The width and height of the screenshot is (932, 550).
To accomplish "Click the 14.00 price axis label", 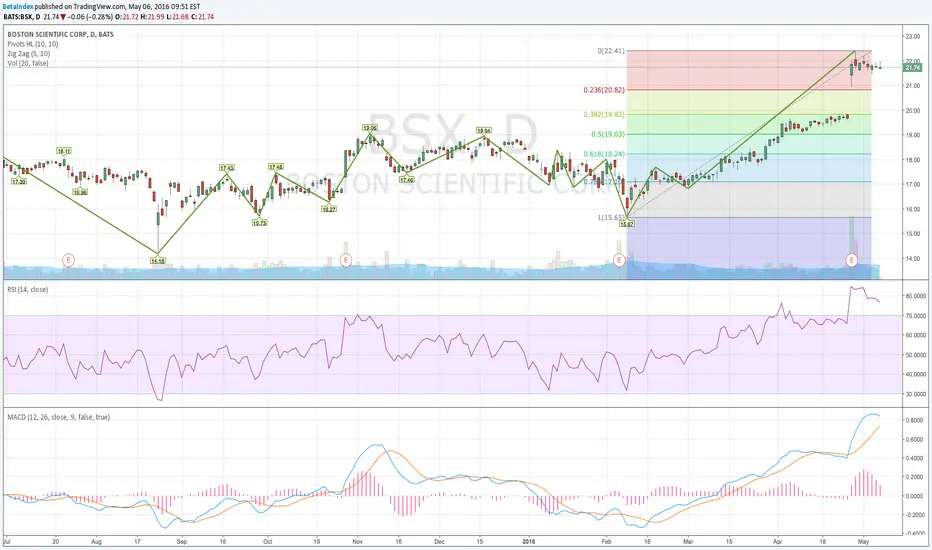I will (912, 259).
